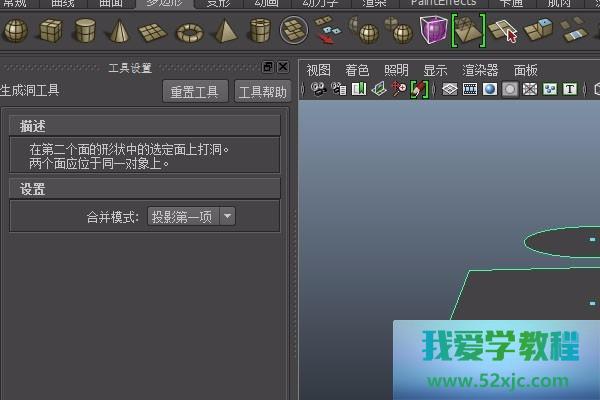This screenshot has height=400, width=600.
Task: Create a polygon torus primitive
Action: tap(189, 32)
